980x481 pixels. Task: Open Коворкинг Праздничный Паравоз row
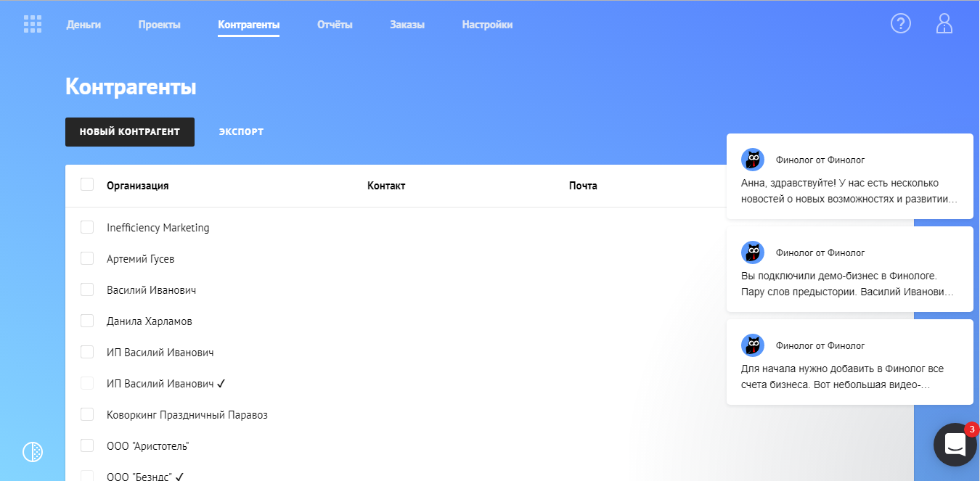pos(187,415)
